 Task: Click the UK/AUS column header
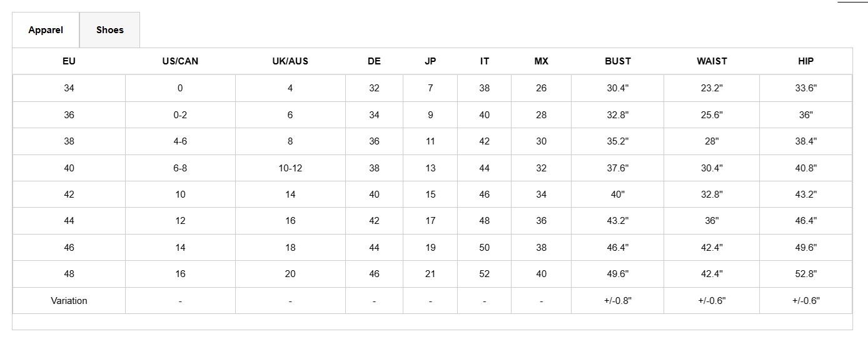pos(290,61)
